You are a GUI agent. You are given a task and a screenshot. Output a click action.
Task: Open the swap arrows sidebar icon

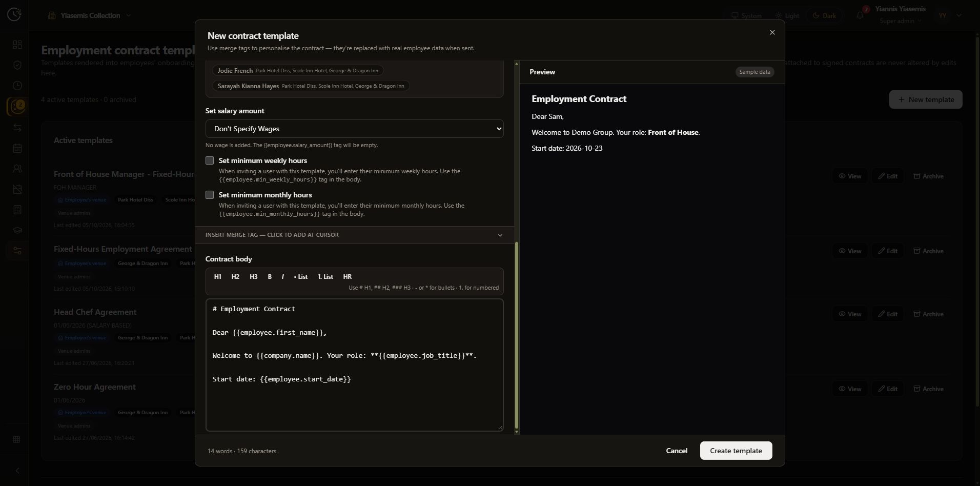[x=17, y=128]
